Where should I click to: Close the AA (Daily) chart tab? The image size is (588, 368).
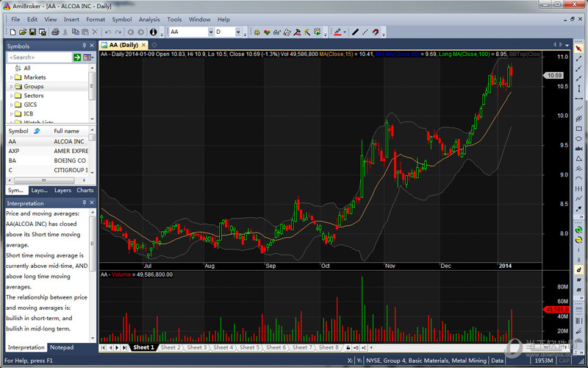[x=143, y=45]
